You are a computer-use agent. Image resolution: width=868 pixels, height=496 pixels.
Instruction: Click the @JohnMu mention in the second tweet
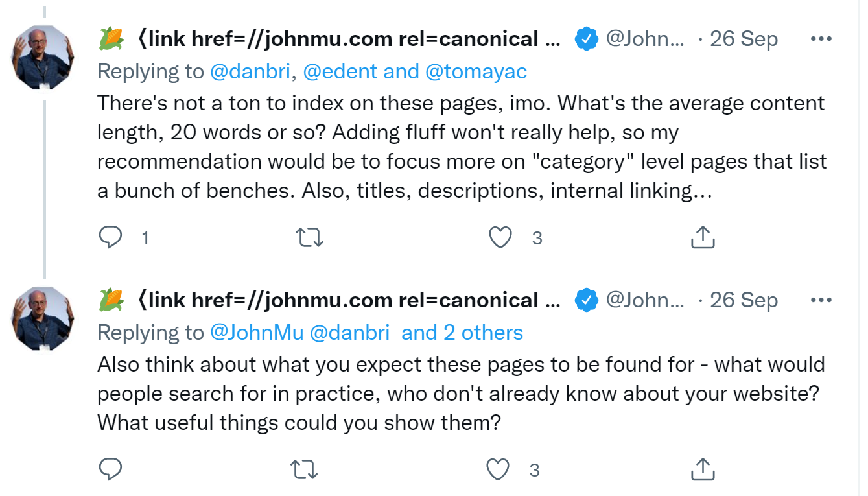coord(257,332)
